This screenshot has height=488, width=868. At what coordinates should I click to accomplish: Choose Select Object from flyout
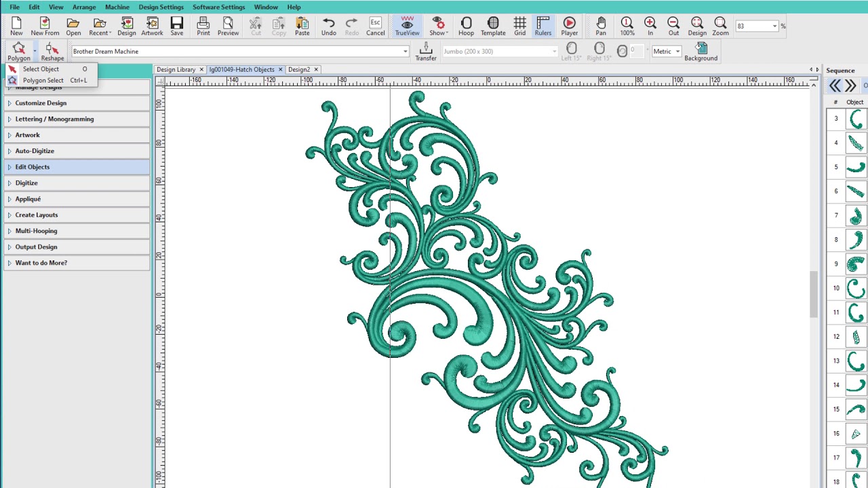pos(52,69)
